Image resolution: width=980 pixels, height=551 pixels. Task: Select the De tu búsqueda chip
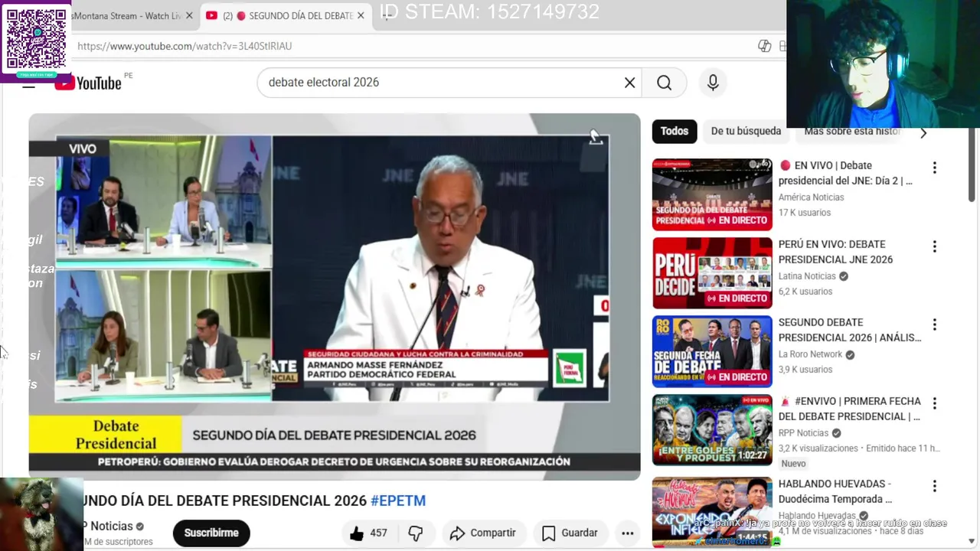(746, 132)
